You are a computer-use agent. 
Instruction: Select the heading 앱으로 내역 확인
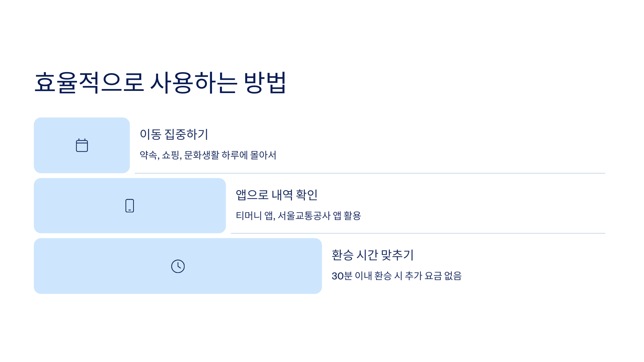pyautogui.click(x=277, y=195)
